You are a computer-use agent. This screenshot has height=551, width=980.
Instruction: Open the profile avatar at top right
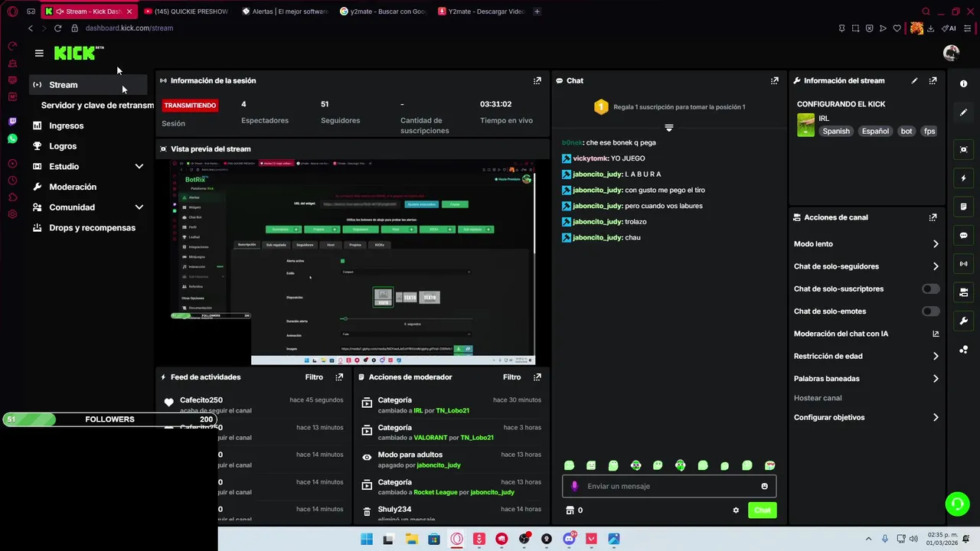[x=951, y=53]
